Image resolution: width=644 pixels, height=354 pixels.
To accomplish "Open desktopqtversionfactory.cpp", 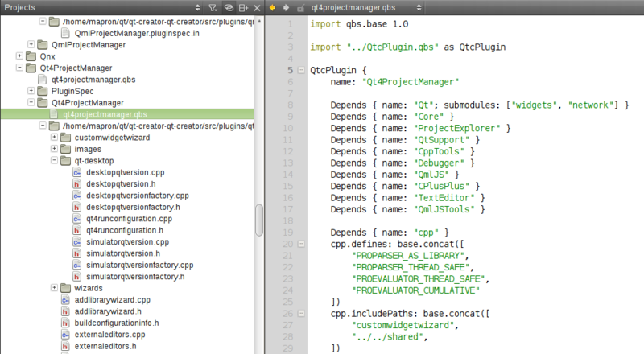I will (x=138, y=196).
